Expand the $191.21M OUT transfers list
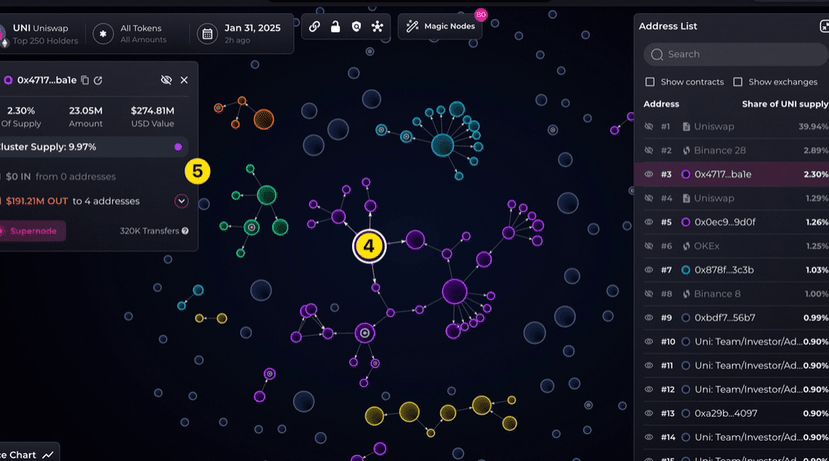 [181, 201]
